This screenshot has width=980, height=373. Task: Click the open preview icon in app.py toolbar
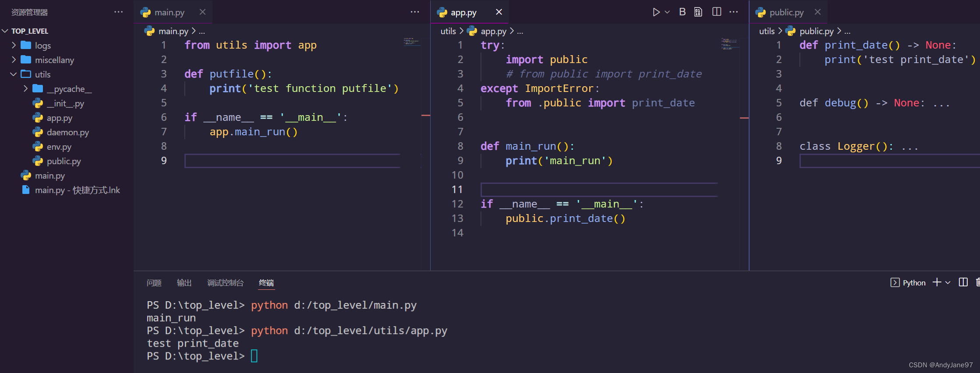click(698, 12)
